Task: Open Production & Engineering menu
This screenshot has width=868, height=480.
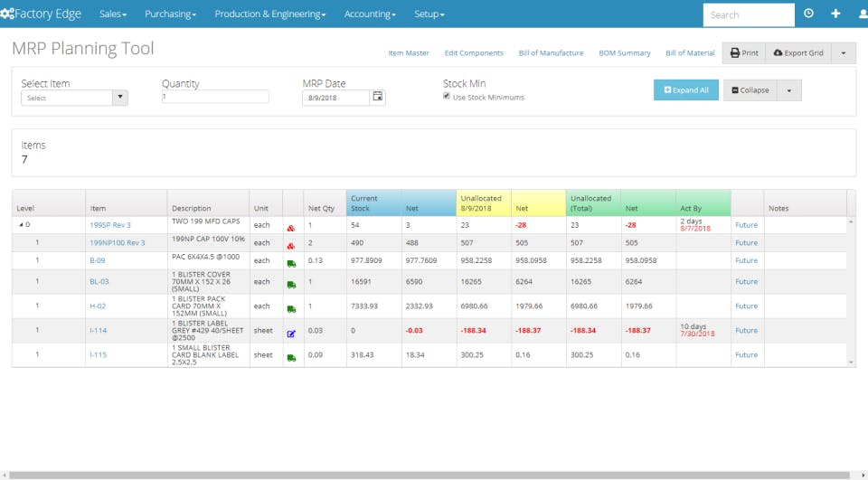Action: tap(270, 14)
